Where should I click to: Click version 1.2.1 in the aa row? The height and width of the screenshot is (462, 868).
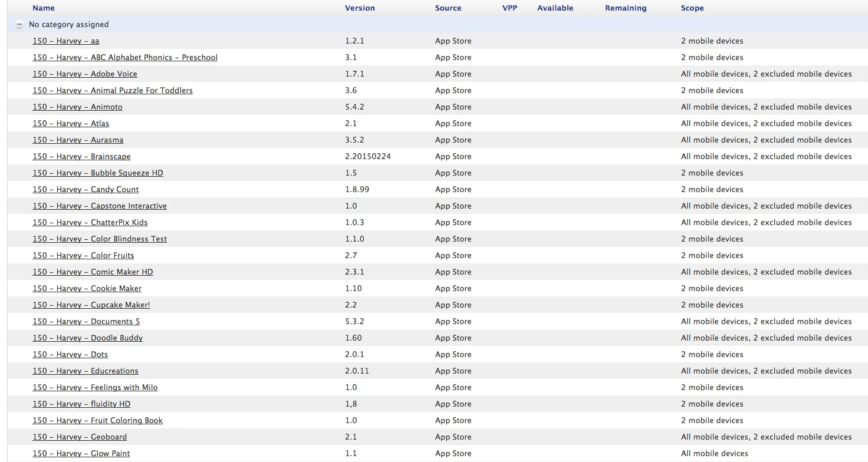click(354, 41)
